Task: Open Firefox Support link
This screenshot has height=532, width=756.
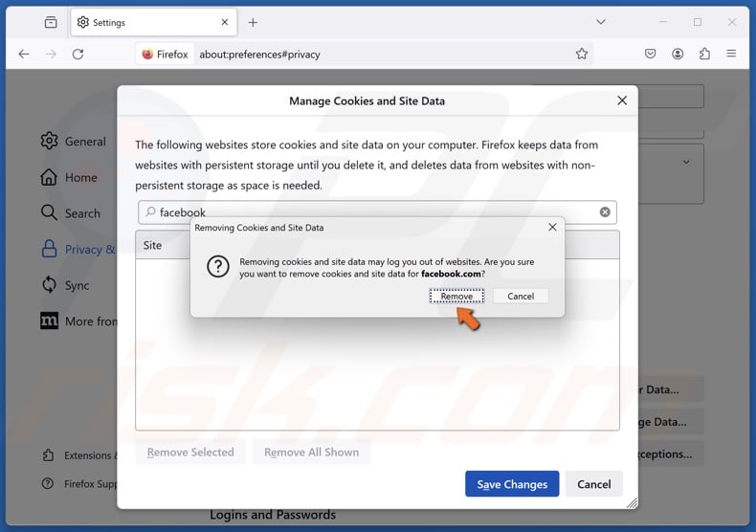Action: tap(80, 483)
